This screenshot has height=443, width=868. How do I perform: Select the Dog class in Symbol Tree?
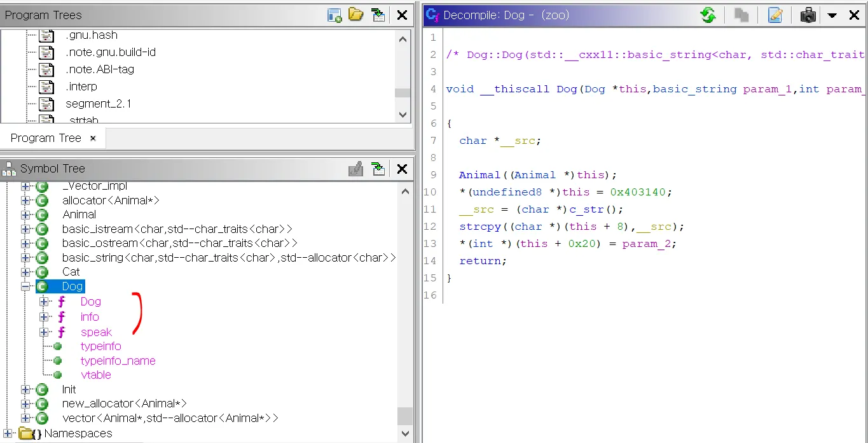click(x=72, y=286)
